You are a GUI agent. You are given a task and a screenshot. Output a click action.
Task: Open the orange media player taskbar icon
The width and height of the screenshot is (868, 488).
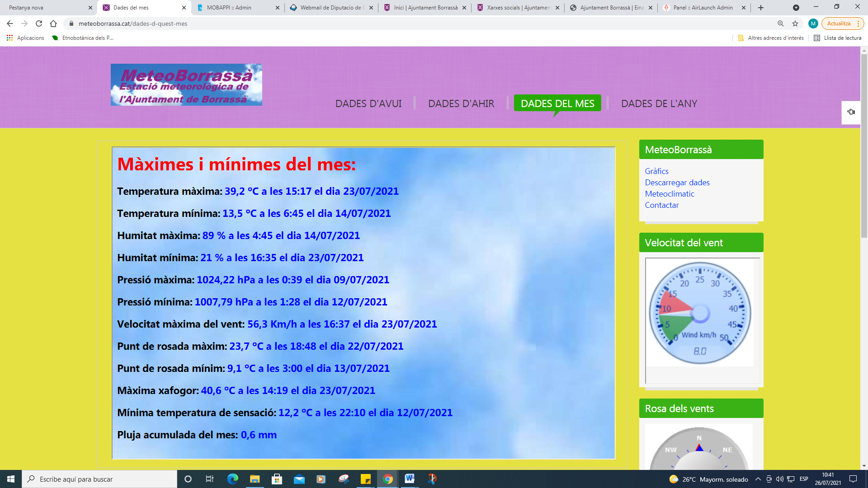321,479
